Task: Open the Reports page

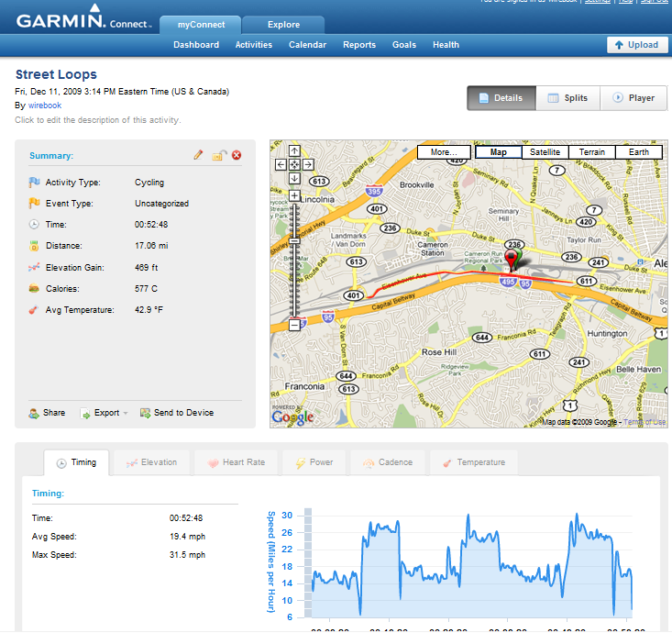Action: (359, 45)
